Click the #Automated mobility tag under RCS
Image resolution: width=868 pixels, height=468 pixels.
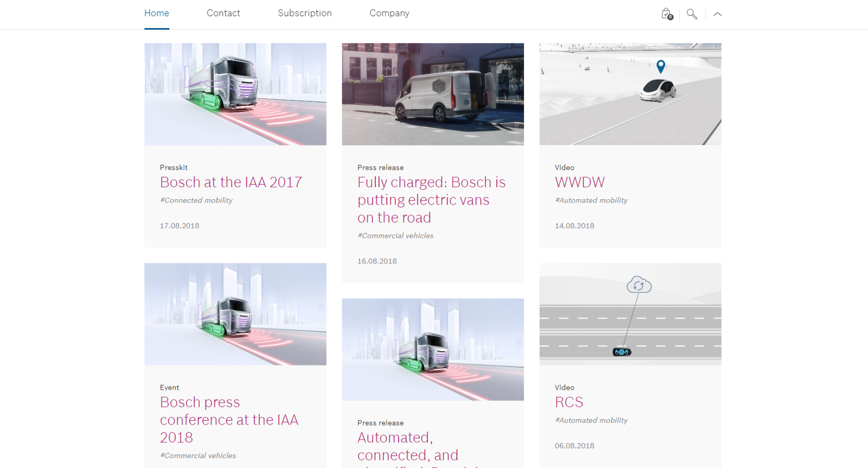(x=591, y=420)
